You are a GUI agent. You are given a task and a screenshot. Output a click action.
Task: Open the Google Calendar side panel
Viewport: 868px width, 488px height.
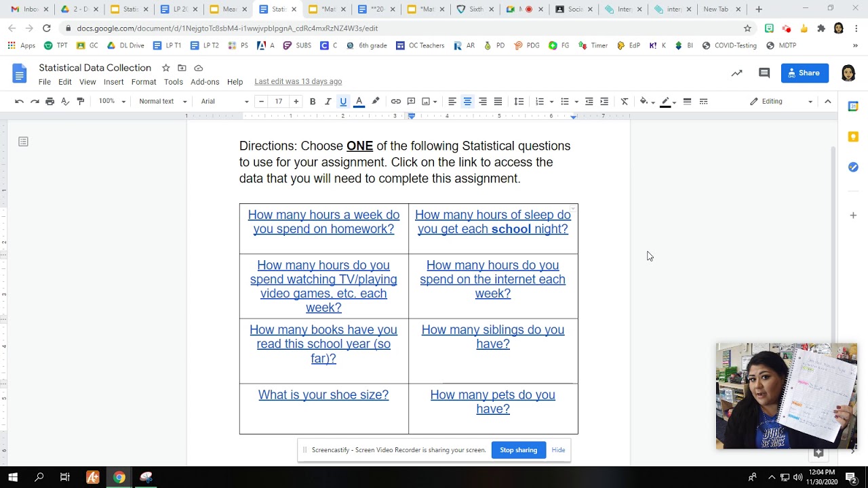[853, 106]
